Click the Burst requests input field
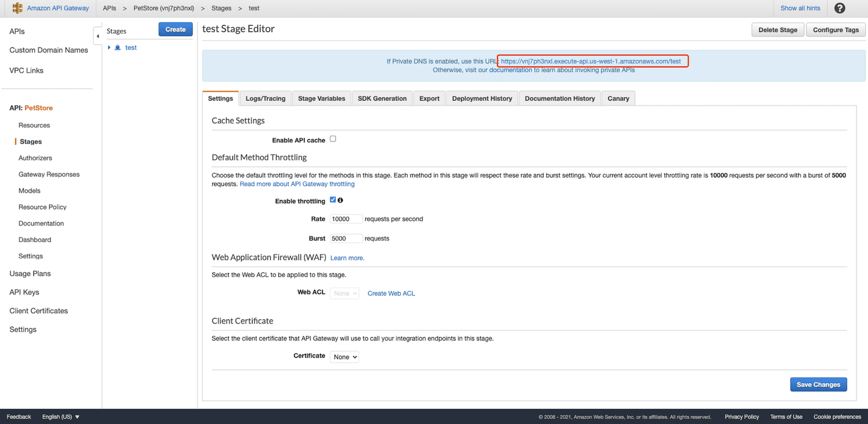The width and height of the screenshot is (868, 424). pyautogui.click(x=346, y=239)
